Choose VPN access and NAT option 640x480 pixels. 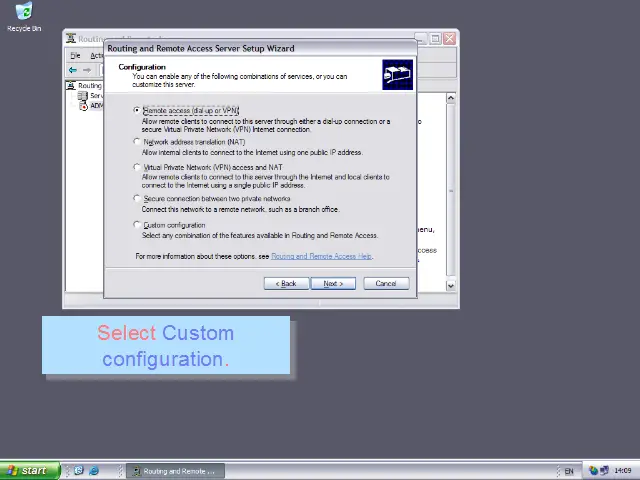pyautogui.click(x=138, y=168)
